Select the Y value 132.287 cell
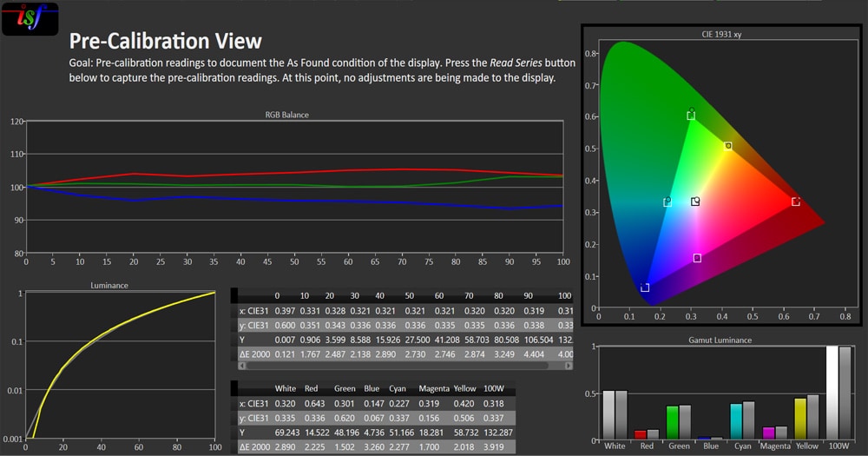The height and width of the screenshot is (456, 868). coord(498,433)
